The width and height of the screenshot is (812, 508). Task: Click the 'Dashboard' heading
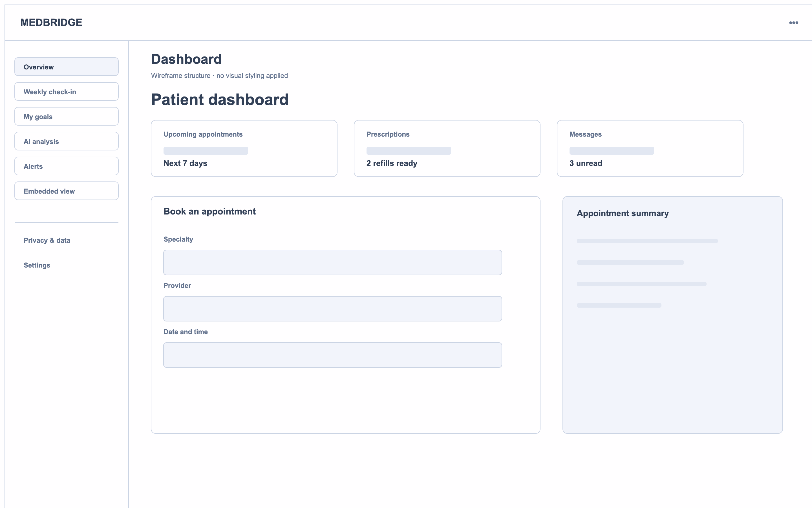[186, 59]
